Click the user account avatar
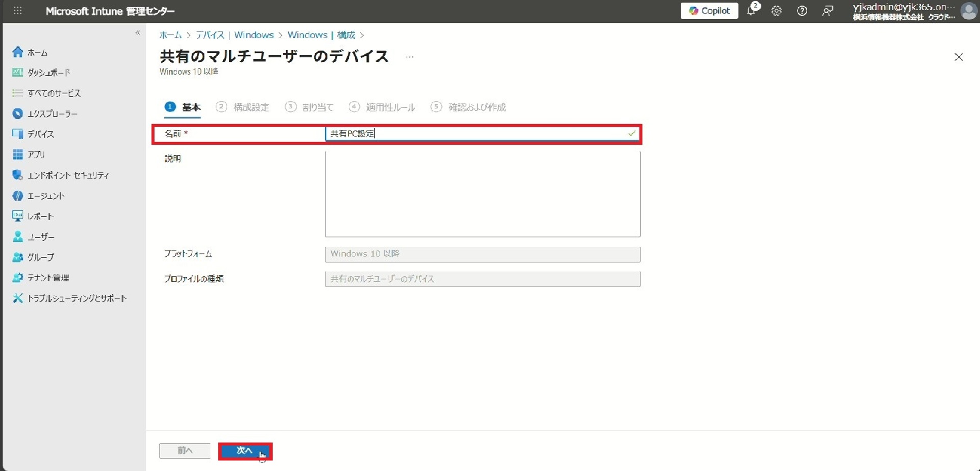 pos(968,11)
